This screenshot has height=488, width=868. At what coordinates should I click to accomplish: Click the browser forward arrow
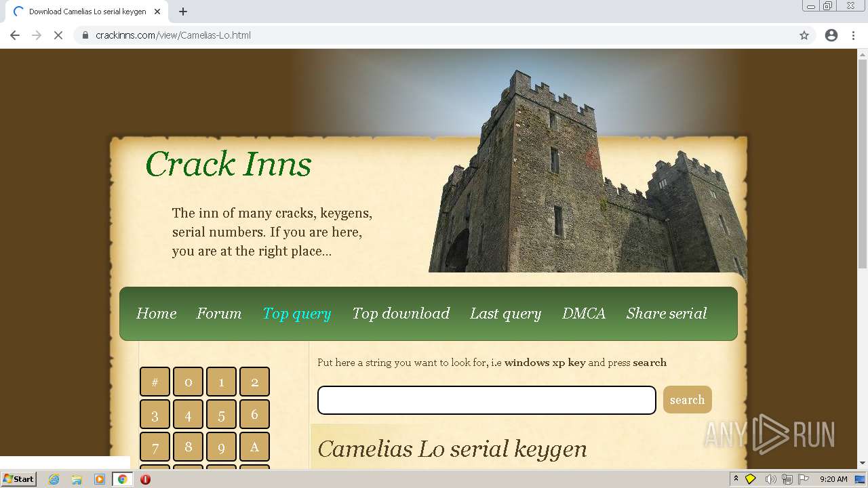37,35
